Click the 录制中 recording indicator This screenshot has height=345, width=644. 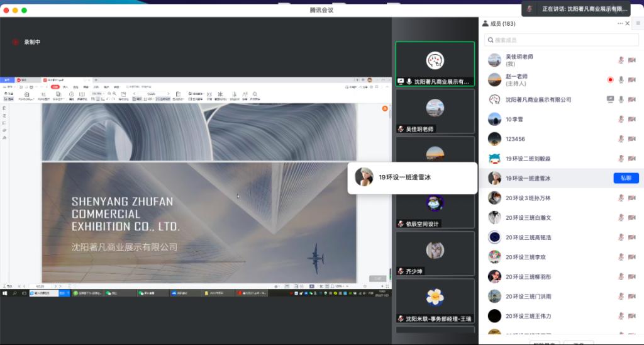(x=26, y=42)
